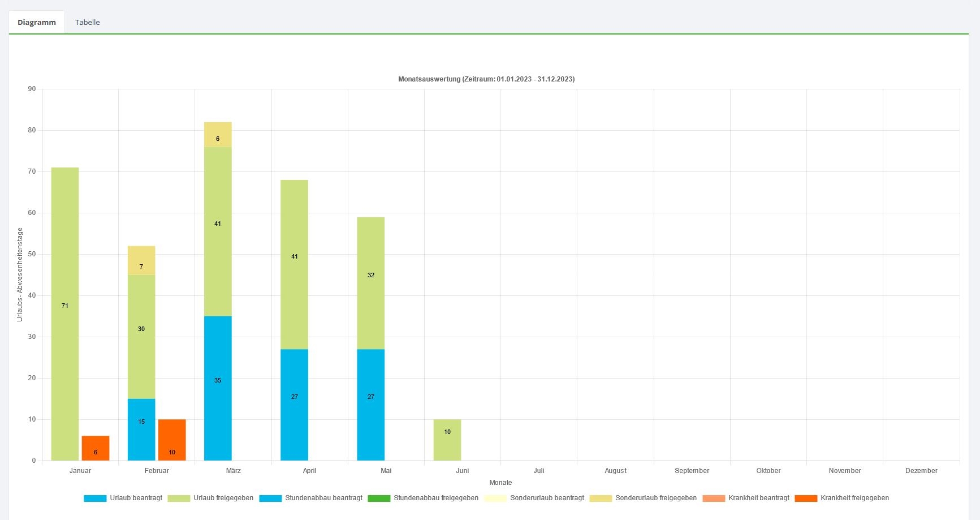Image resolution: width=980 pixels, height=520 pixels.
Task: Select the Februar yellow segment labeled 7
Action: pos(141,260)
